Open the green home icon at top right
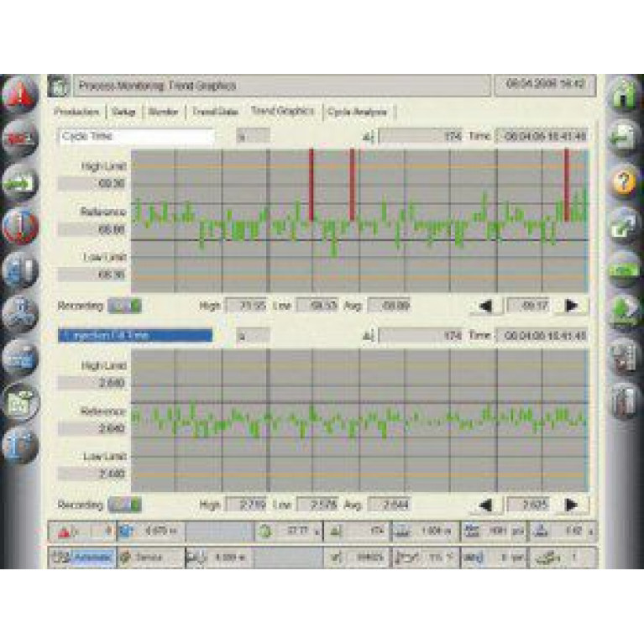This screenshot has width=644, height=644. click(624, 94)
